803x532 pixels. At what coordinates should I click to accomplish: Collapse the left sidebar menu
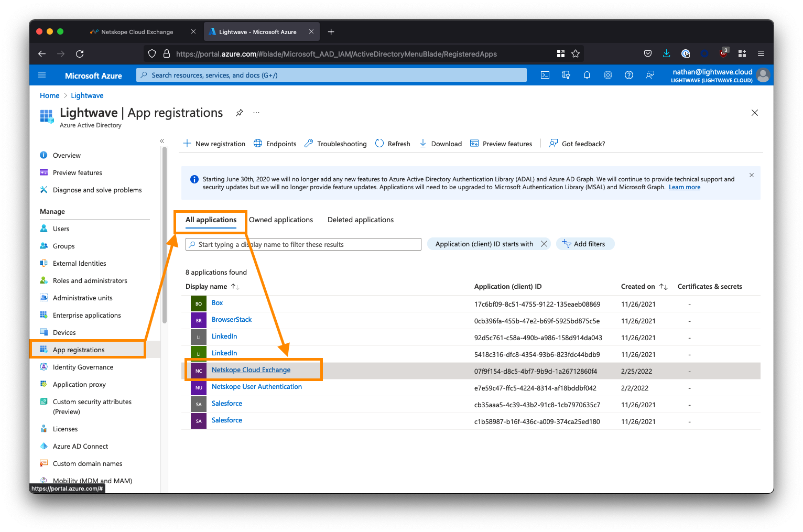162,141
